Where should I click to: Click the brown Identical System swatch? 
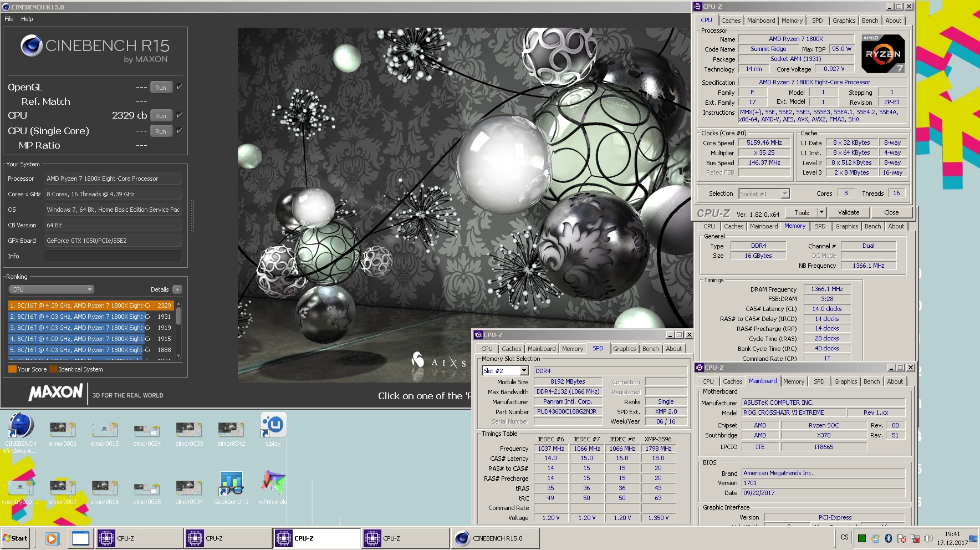(x=53, y=369)
